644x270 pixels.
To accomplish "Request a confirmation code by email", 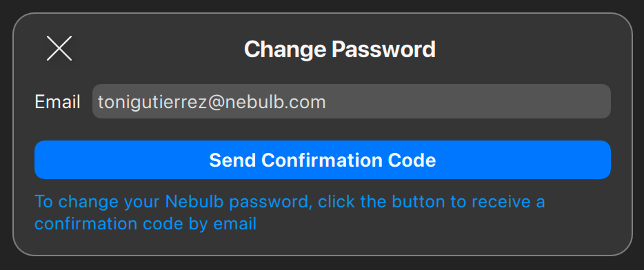I will [x=323, y=160].
